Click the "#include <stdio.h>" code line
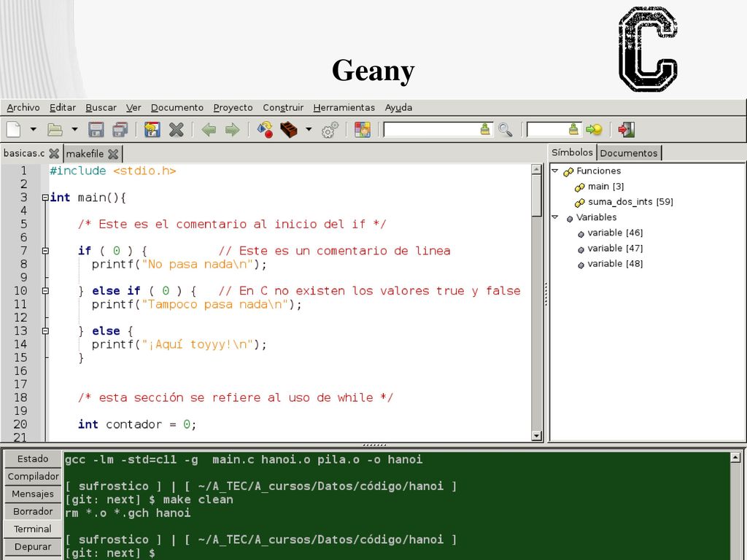 tap(113, 171)
